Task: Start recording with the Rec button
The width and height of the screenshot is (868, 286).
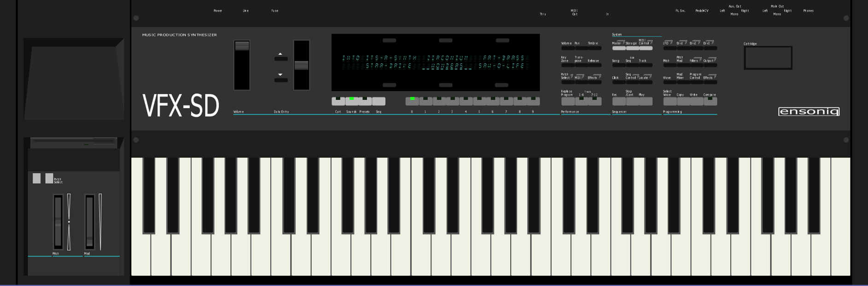Action: click(619, 101)
